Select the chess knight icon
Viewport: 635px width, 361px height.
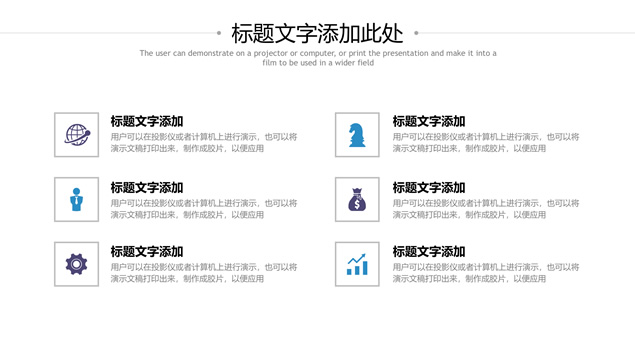tap(357, 135)
